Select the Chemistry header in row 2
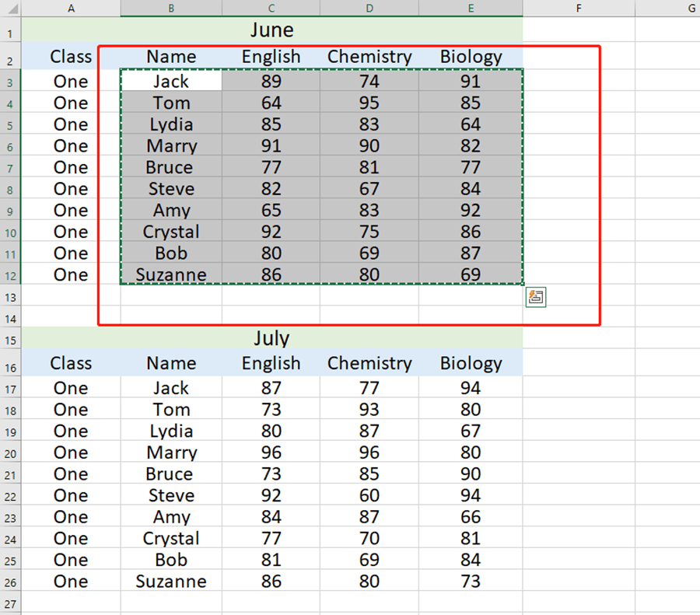 tap(369, 56)
